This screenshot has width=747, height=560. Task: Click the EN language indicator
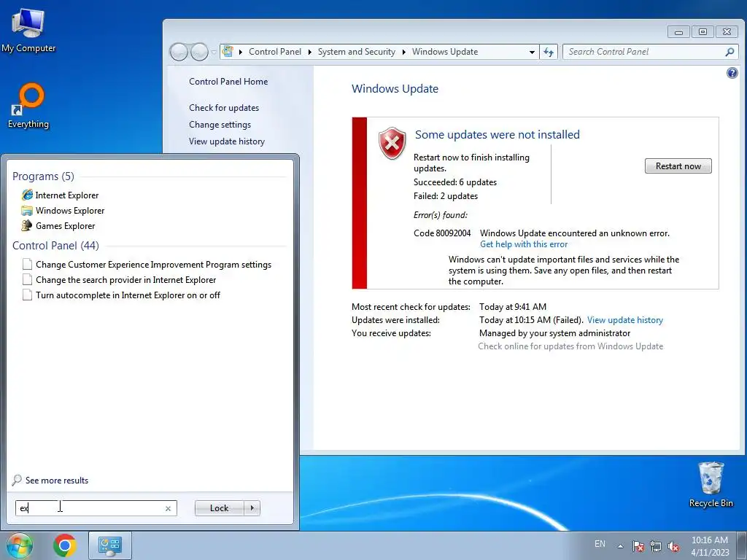600,544
